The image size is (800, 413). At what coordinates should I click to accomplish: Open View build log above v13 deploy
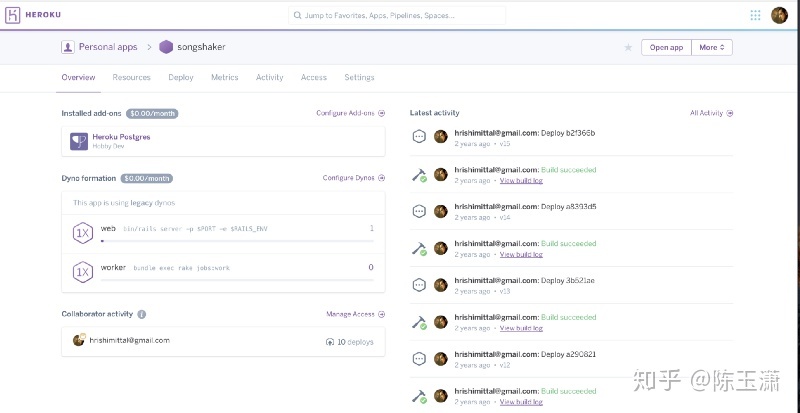tap(521, 254)
